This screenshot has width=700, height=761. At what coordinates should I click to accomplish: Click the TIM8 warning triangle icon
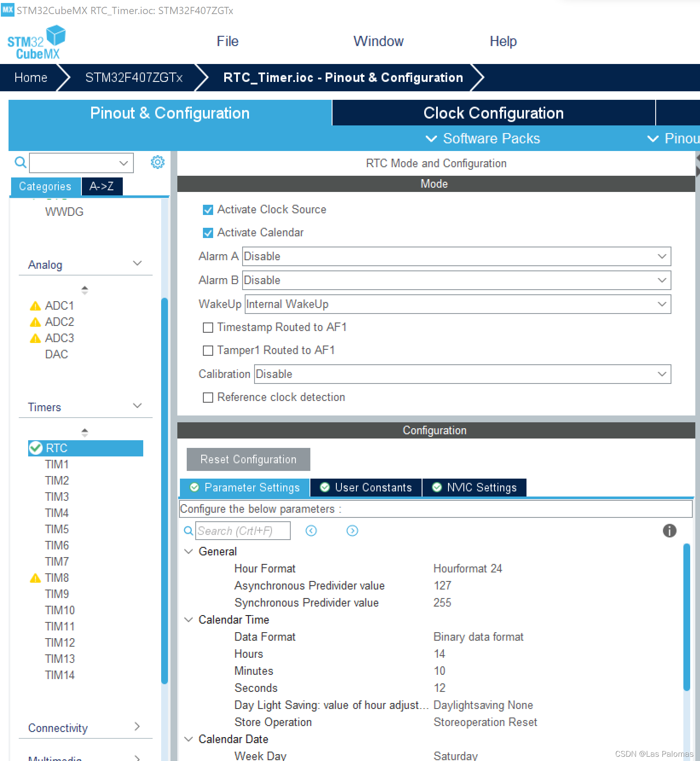coord(35,578)
